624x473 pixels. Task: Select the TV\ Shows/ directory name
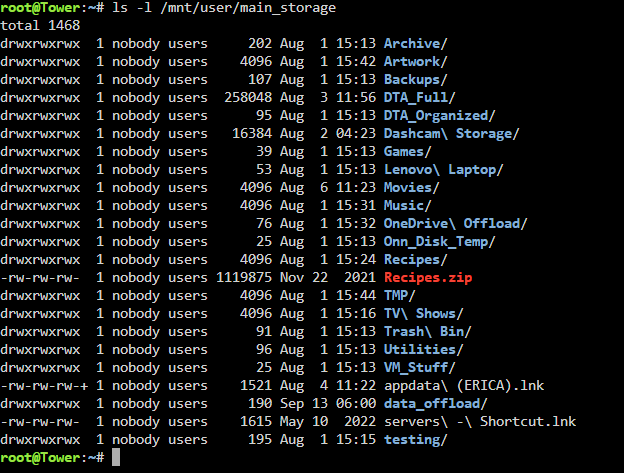point(423,313)
